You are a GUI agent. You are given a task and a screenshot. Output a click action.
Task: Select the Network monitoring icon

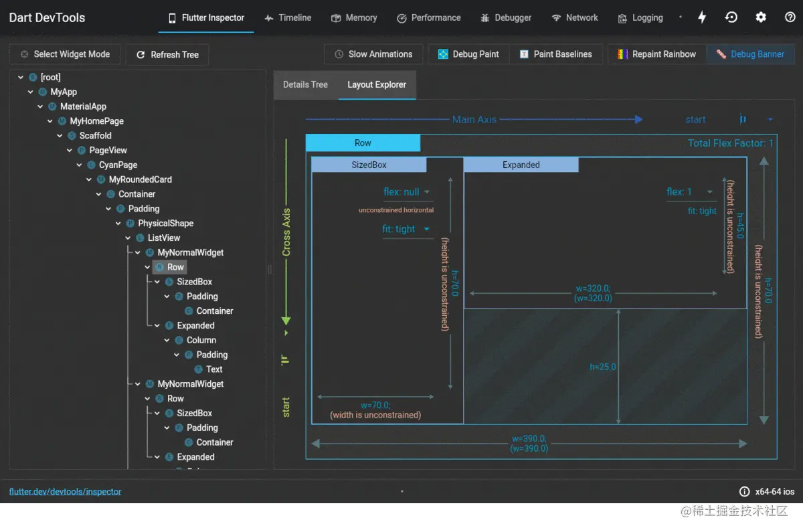[557, 17]
